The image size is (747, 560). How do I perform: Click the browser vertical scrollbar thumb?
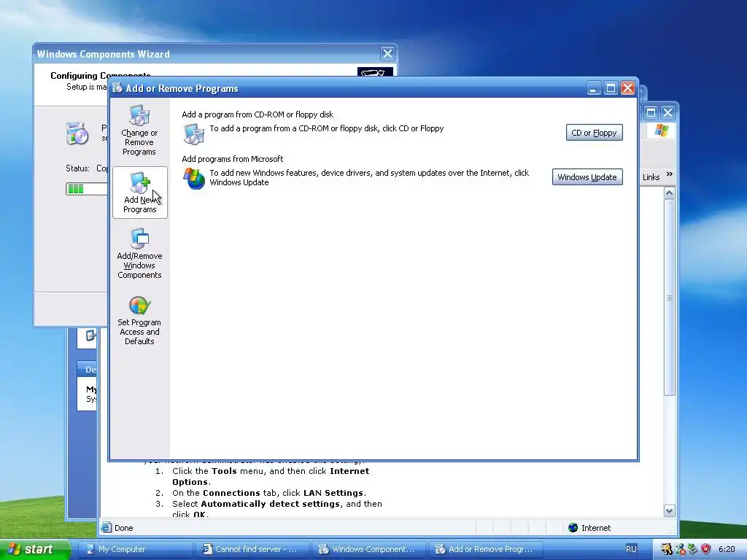click(670, 297)
